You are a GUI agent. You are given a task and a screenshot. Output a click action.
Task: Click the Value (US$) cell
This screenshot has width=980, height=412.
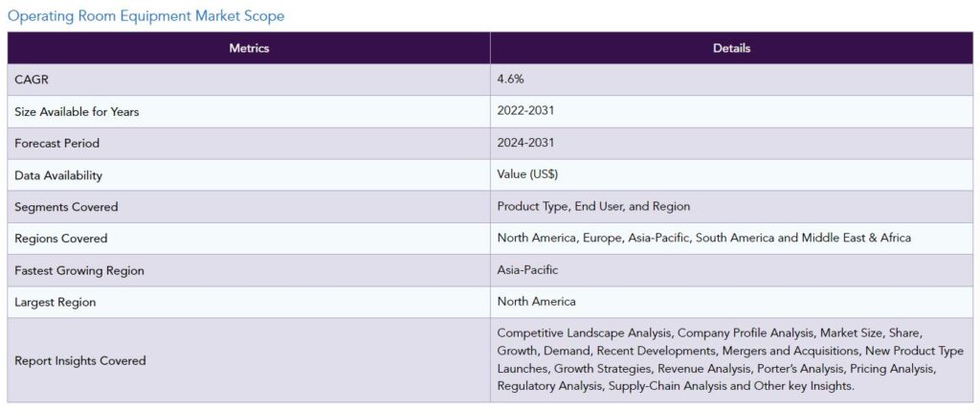731,175
